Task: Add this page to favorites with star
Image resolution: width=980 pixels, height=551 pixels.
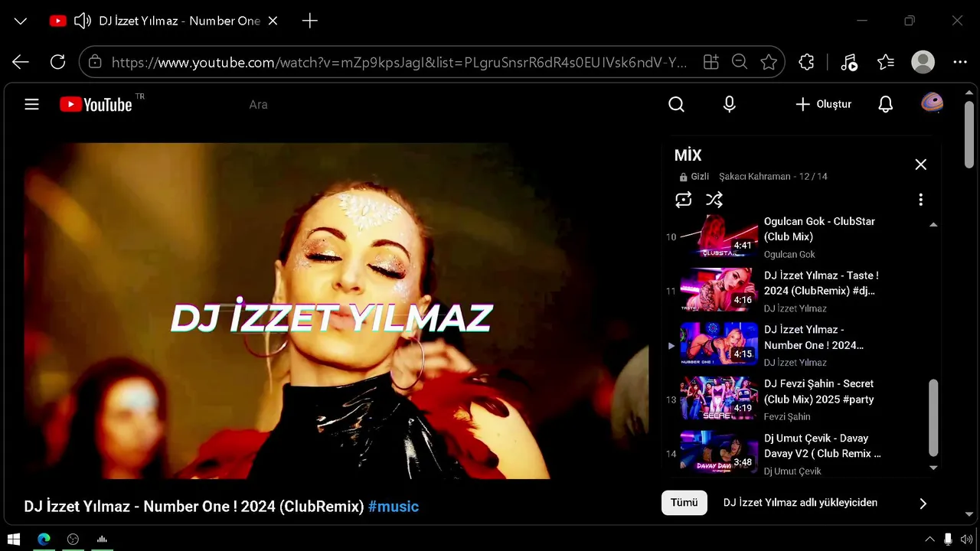Action: [x=769, y=62]
